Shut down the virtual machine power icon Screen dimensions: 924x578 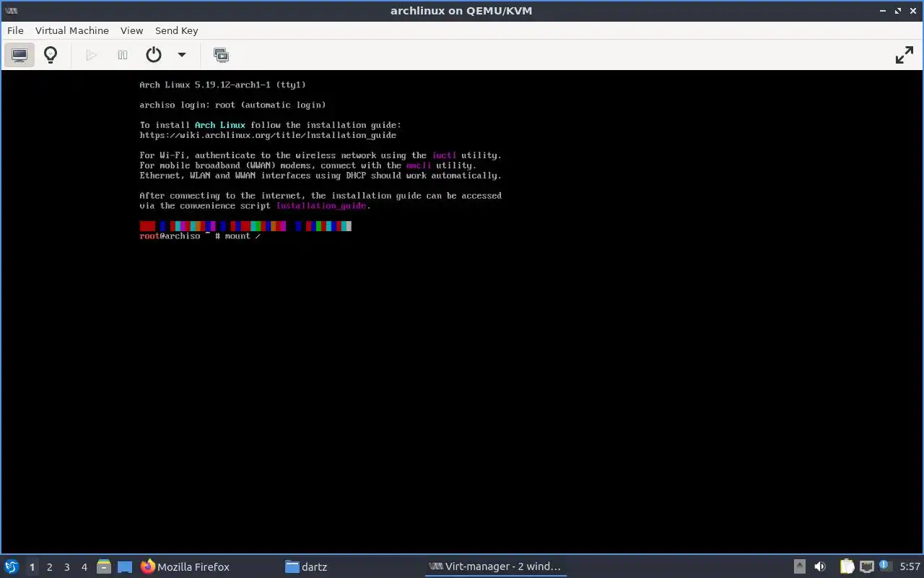(x=154, y=55)
